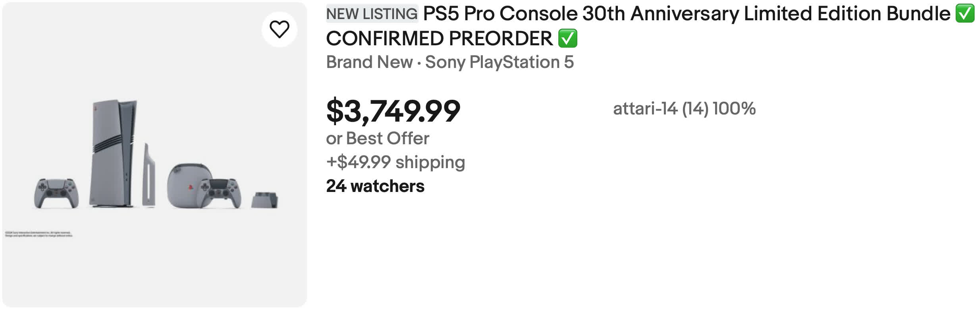Screen dimensions: 980x310
Task: Click the green checkmark after "Bundle"
Action: [965, 14]
